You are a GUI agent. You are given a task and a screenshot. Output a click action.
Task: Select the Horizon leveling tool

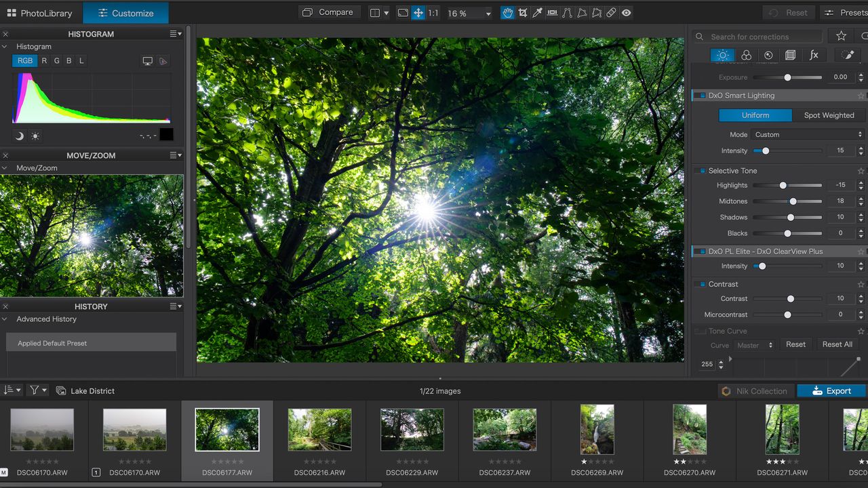pyautogui.click(x=552, y=13)
